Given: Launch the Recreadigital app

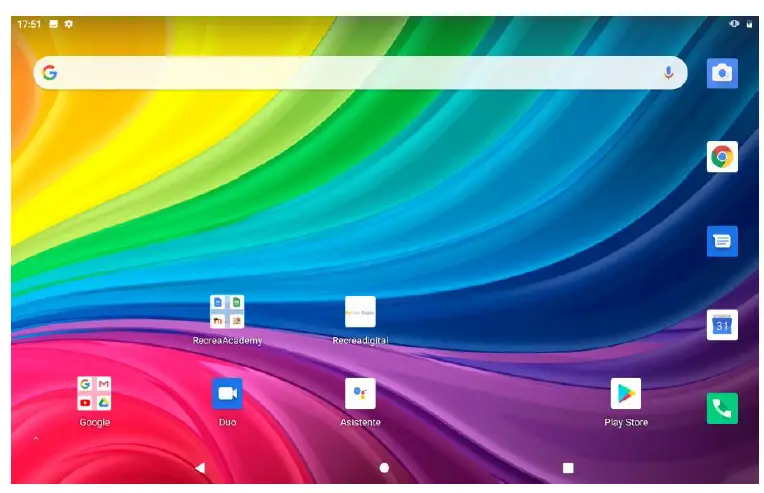Looking at the screenshot, I should [360, 311].
